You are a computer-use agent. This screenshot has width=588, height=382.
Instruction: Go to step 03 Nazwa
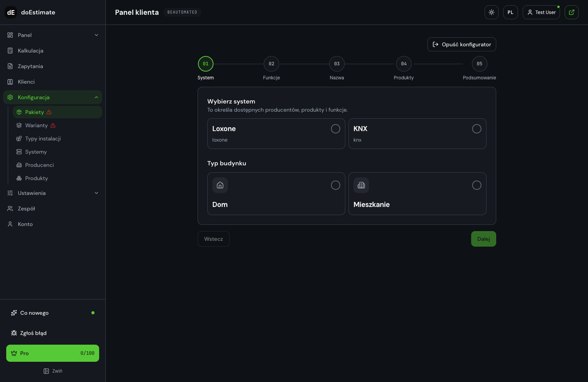[337, 64]
